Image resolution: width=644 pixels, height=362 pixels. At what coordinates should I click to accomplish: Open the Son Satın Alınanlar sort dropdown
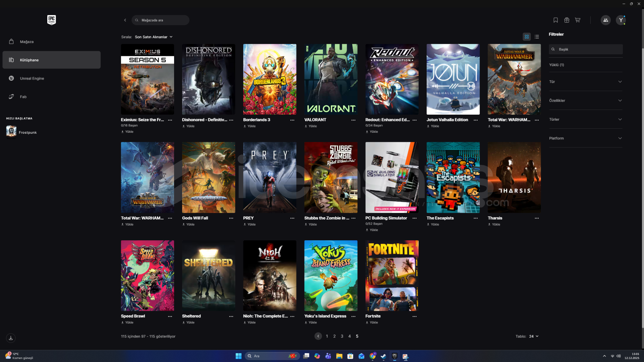pyautogui.click(x=154, y=37)
